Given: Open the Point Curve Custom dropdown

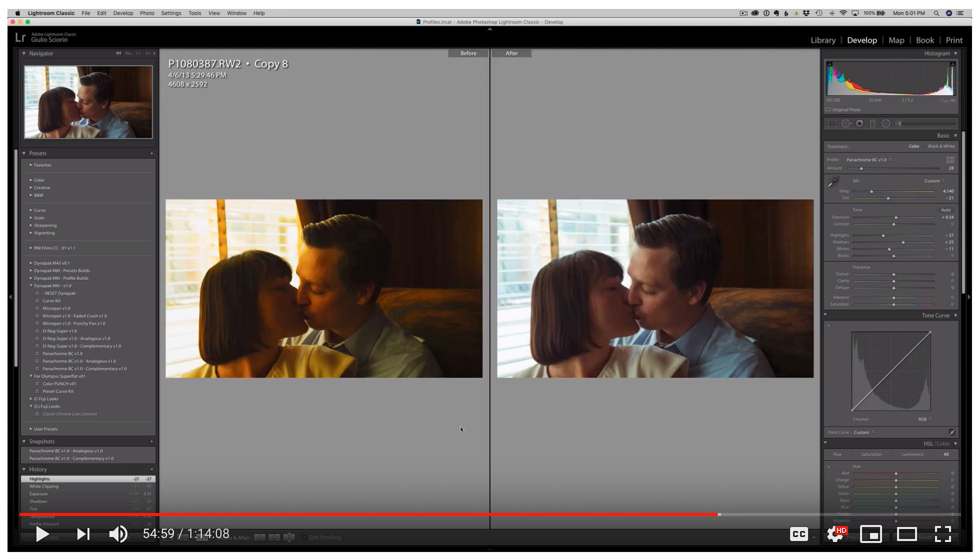Looking at the screenshot, I should click(864, 432).
